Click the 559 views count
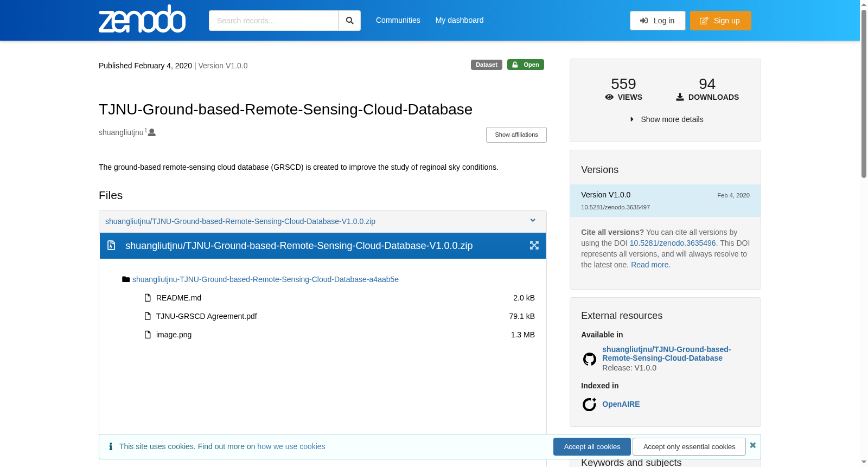The height and width of the screenshot is (467, 868). [x=623, y=84]
